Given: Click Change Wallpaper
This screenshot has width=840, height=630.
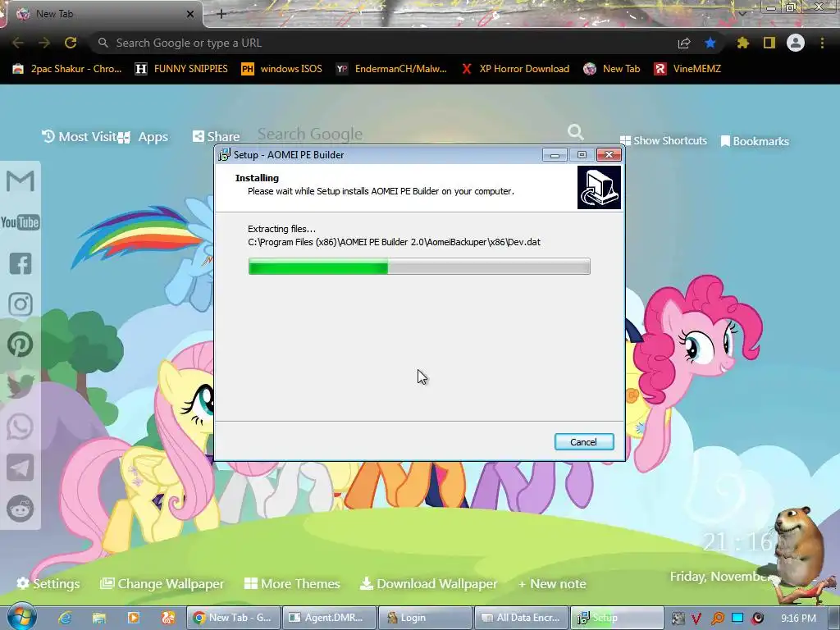Looking at the screenshot, I should 162,584.
